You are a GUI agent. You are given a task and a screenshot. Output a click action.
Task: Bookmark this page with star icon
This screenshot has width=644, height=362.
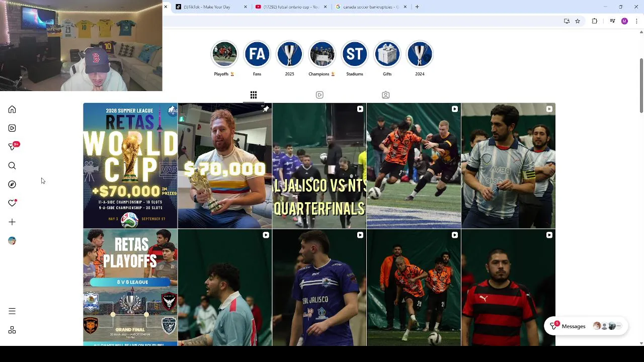(x=578, y=21)
